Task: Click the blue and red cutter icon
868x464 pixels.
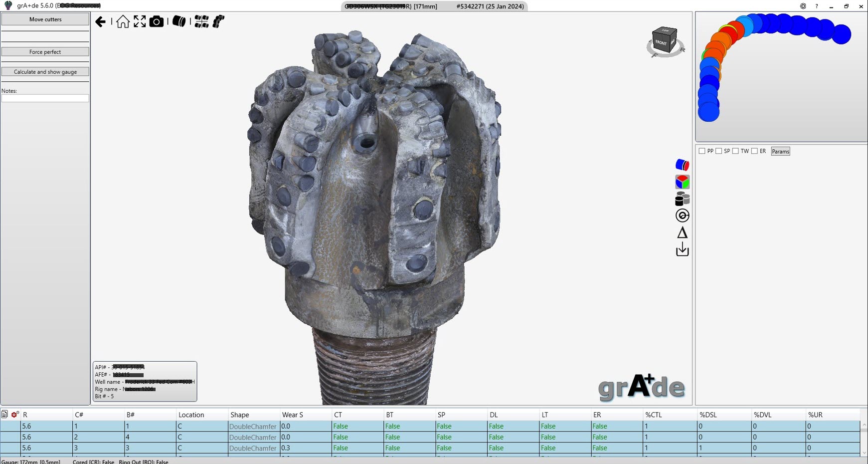Action: (682, 165)
